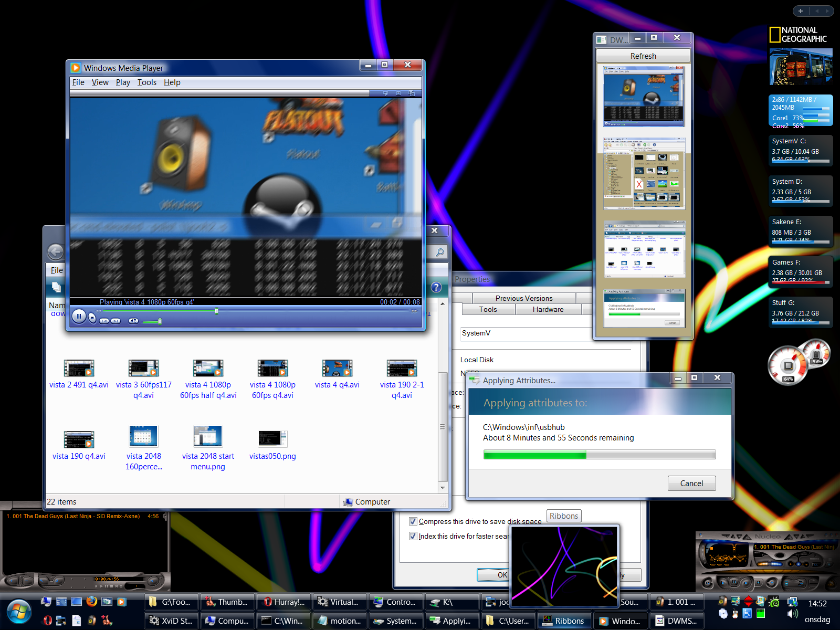Adjust the Media Player volume slider

click(x=160, y=321)
